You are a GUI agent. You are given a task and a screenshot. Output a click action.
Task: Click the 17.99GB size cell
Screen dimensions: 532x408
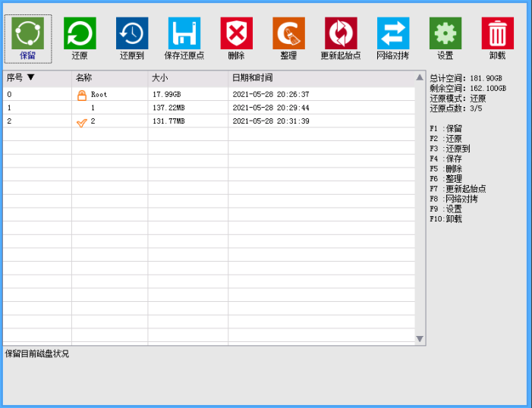point(167,95)
